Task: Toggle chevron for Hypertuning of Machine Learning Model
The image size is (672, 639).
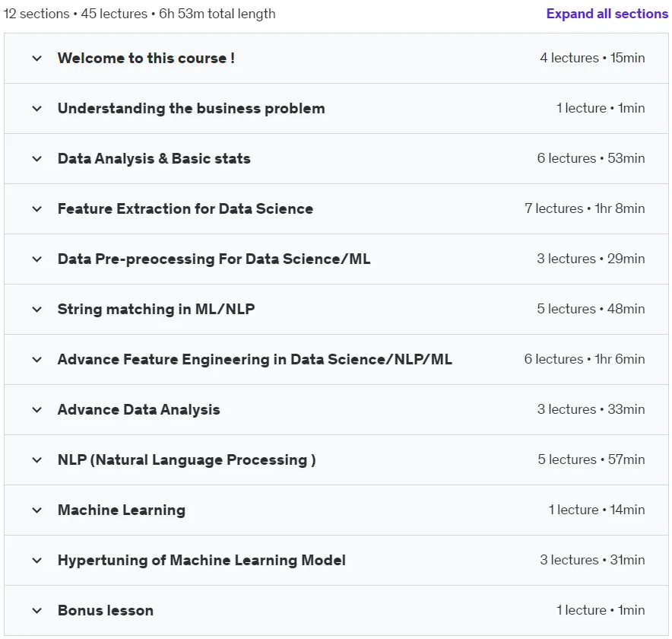Action: [37, 560]
